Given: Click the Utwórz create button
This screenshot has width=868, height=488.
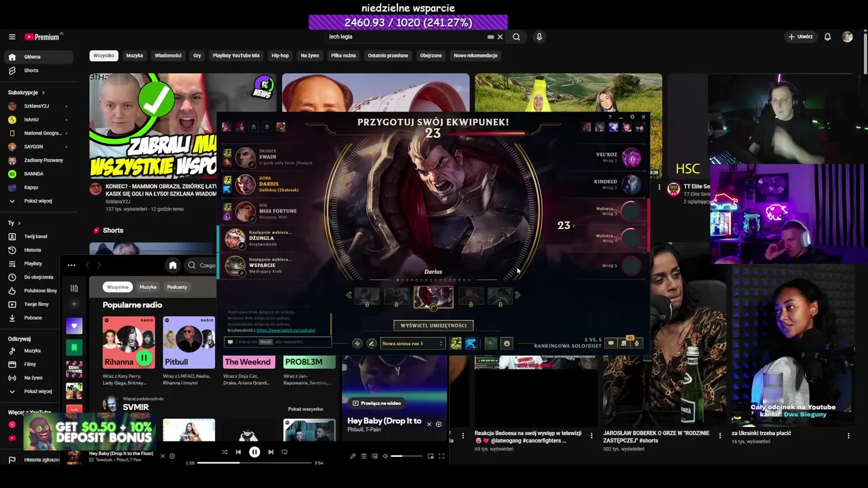Looking at the screenshot, I should 800,37.
